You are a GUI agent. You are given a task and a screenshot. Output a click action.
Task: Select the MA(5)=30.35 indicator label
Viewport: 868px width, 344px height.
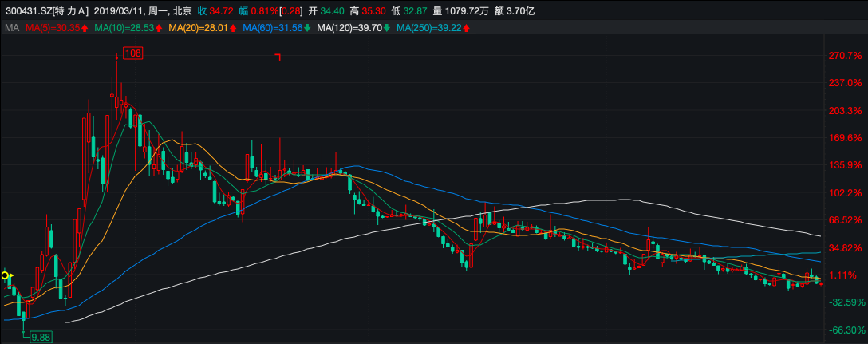[x=53, y=28]
